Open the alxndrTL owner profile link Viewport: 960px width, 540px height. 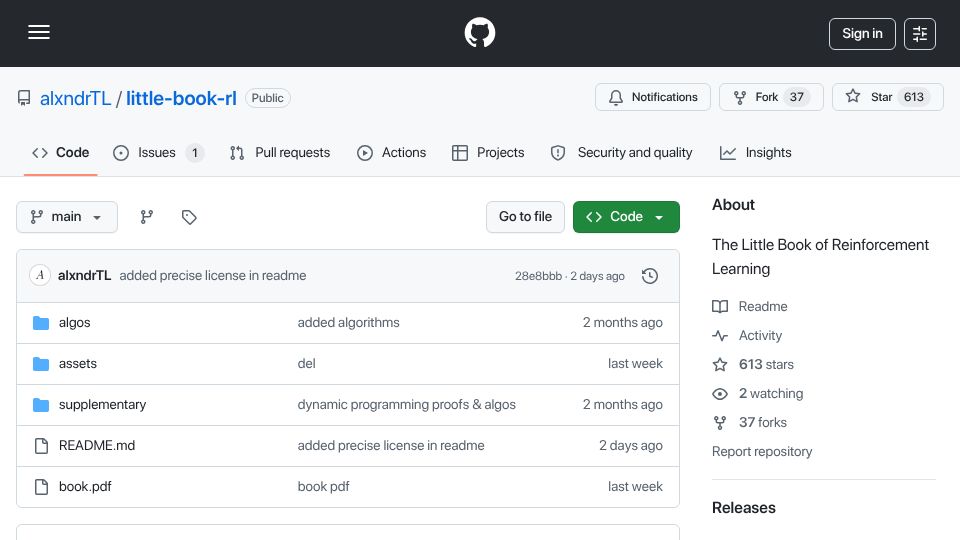pos(75,98)
